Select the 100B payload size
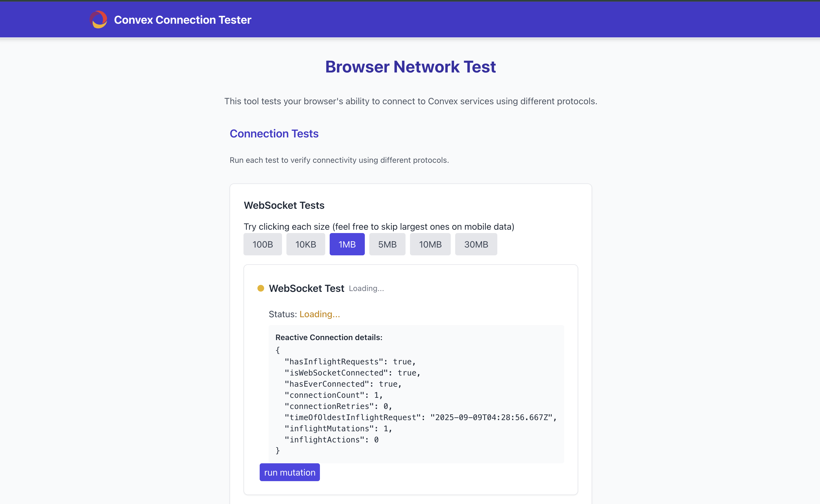The height and width of the screenshot is (504, 820). 262,244
